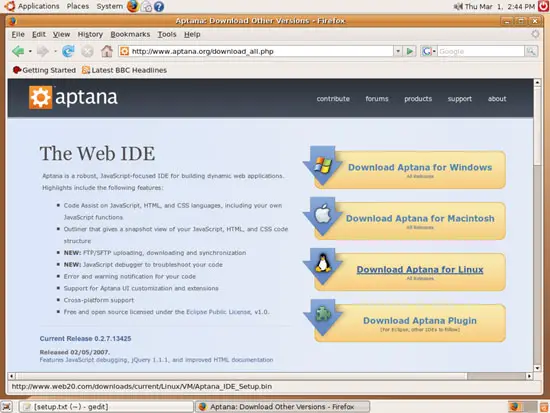The height and width of the screenshot is (413, 550).
Task: Select Firefox window in the taskbar
Action: 282,407
